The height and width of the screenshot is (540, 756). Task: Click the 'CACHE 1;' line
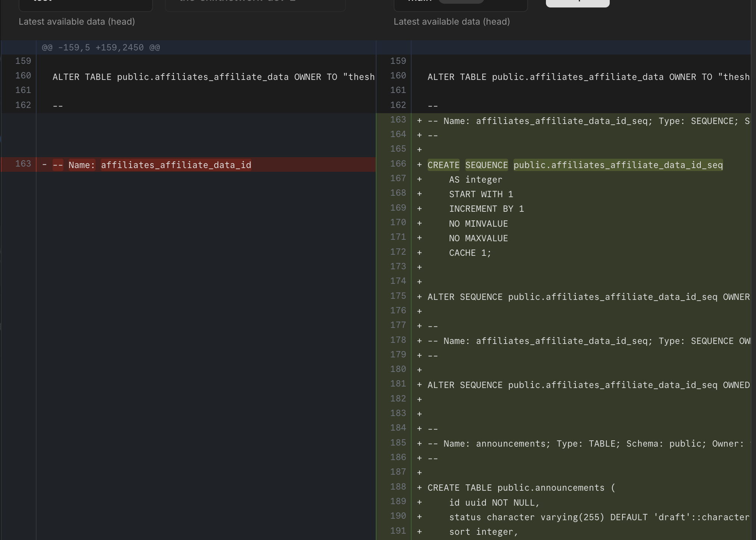tap(470, 253)
